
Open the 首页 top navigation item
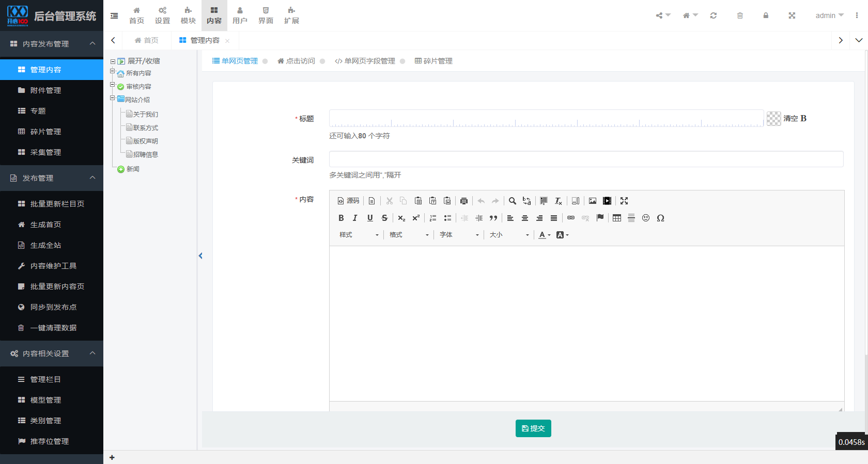pos(136,15)
